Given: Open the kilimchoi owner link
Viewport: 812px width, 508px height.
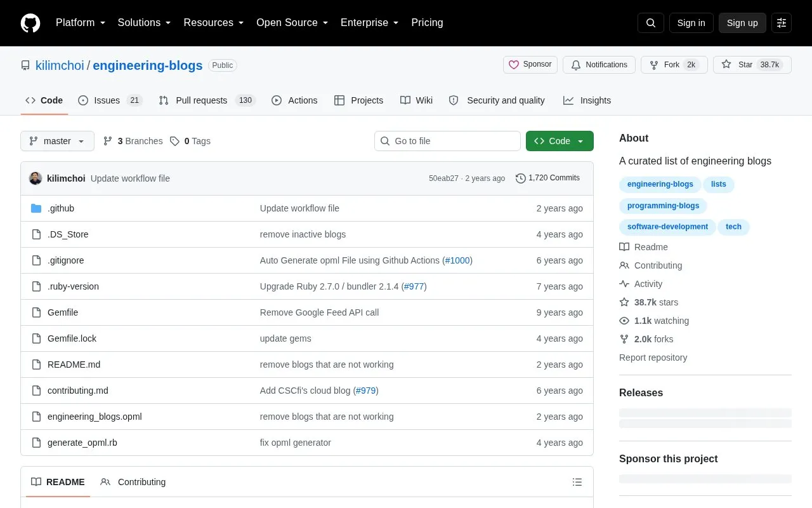Looking at the screenshot, I should [60, 65].
